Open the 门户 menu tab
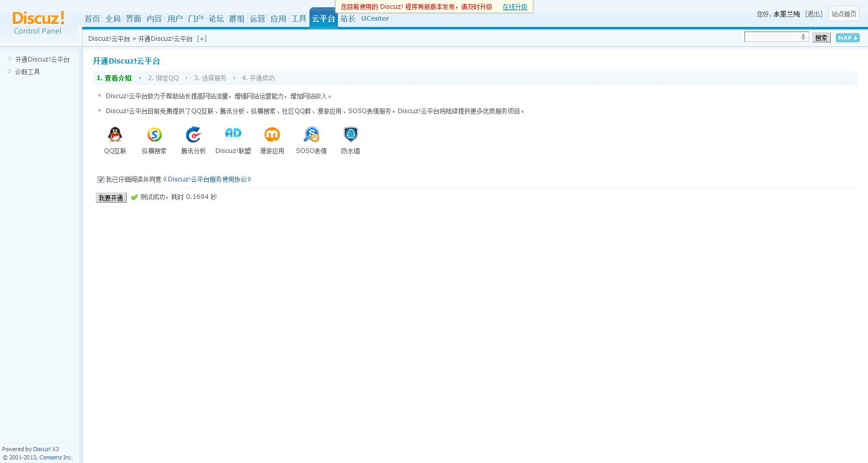868x463 pixels. click(x=196, y=19)
